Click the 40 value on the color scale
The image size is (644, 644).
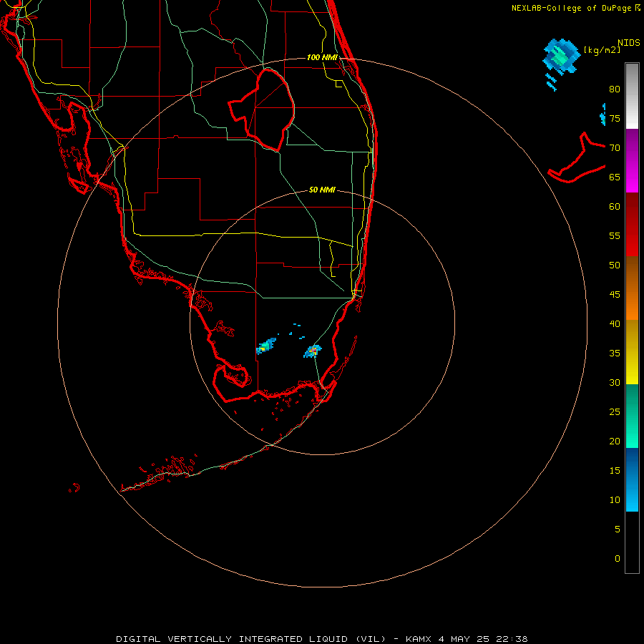pos(615,323)
